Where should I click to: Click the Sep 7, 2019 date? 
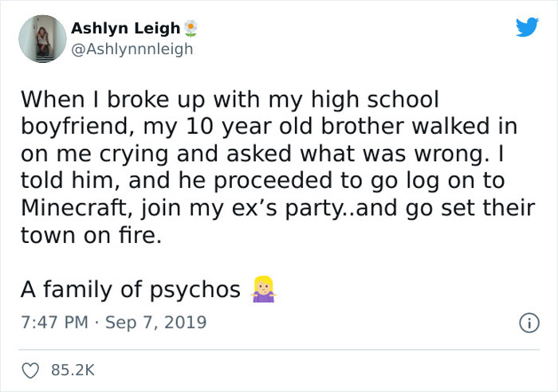(x=156, y=322)
